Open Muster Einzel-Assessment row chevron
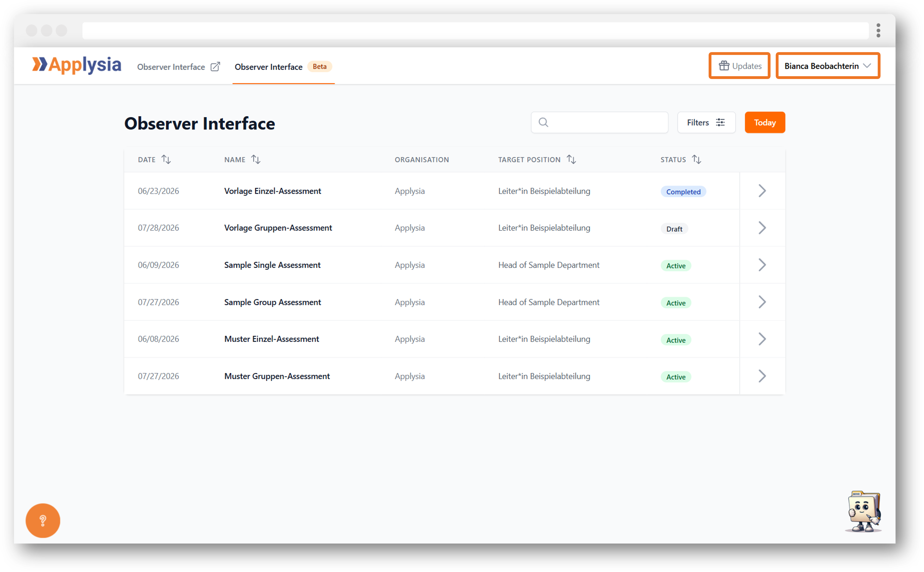This screenshot has height=572, width=924. pos(762,339)
